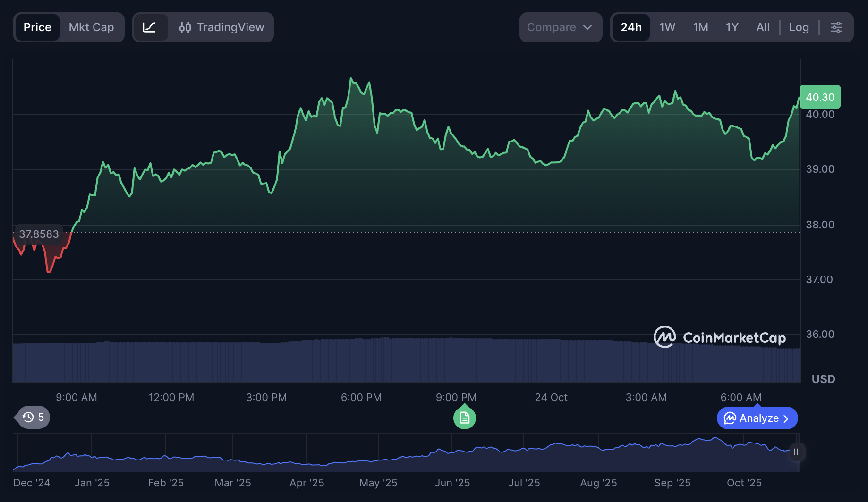868x502 pixels.
Task: Open chart settings sliders icon
Action: 836,27
